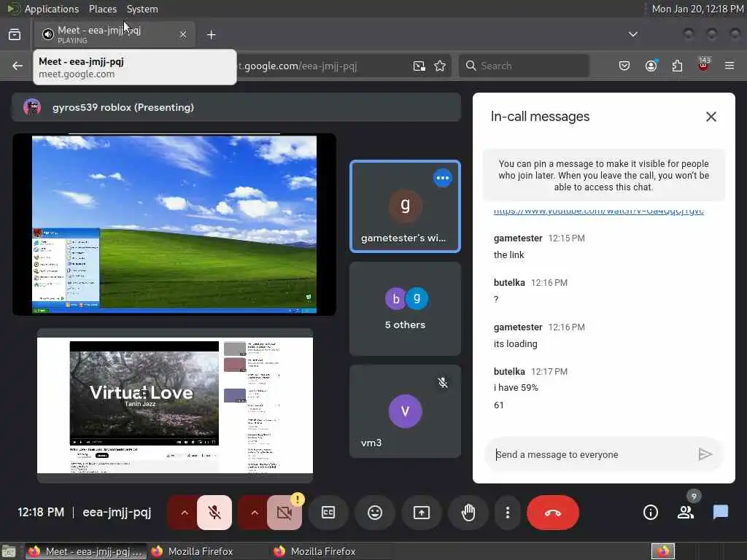This screenshot has height=560, width=747.
Task: Bookmark this page with the star icon
Action: pos(440,66)
